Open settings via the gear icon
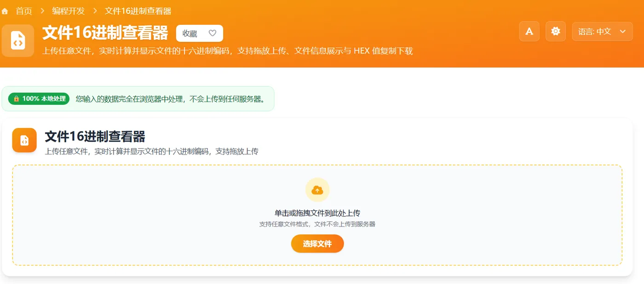Screen dimensions: 644x284 click(555, 31)
